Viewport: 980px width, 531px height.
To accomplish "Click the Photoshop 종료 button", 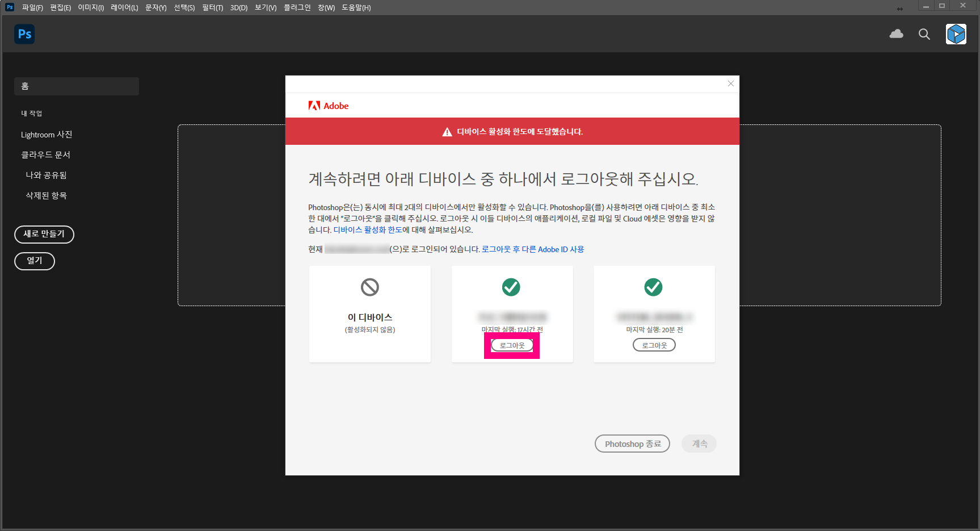I will click(633, 444).
